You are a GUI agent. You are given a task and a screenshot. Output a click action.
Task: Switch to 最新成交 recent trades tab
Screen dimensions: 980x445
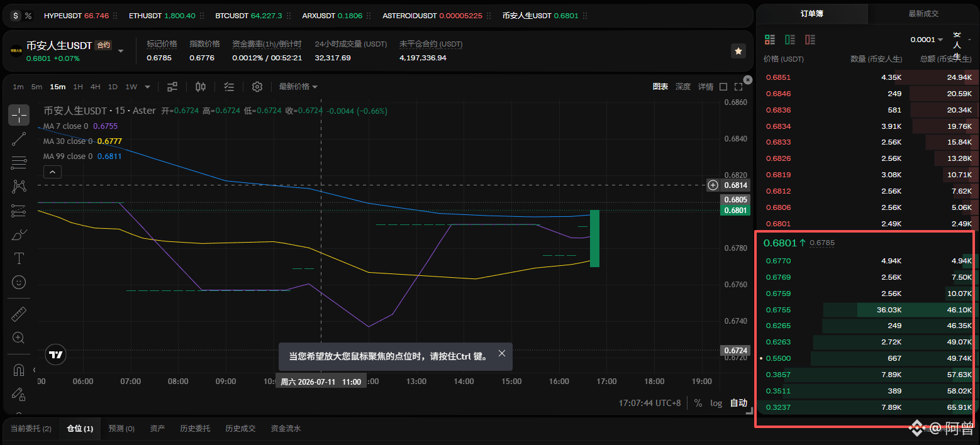point(923,13)
